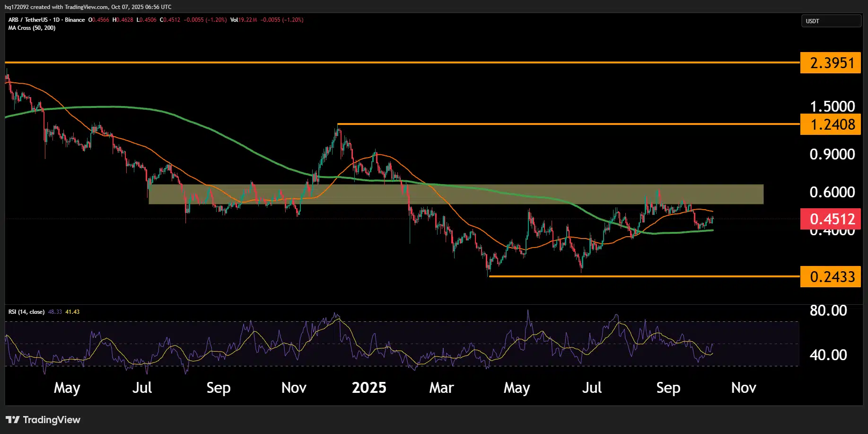Open the USDT currency selector
Image resolution: width=868 pixels, height=434 pixels.
click(x=831, y=21)
